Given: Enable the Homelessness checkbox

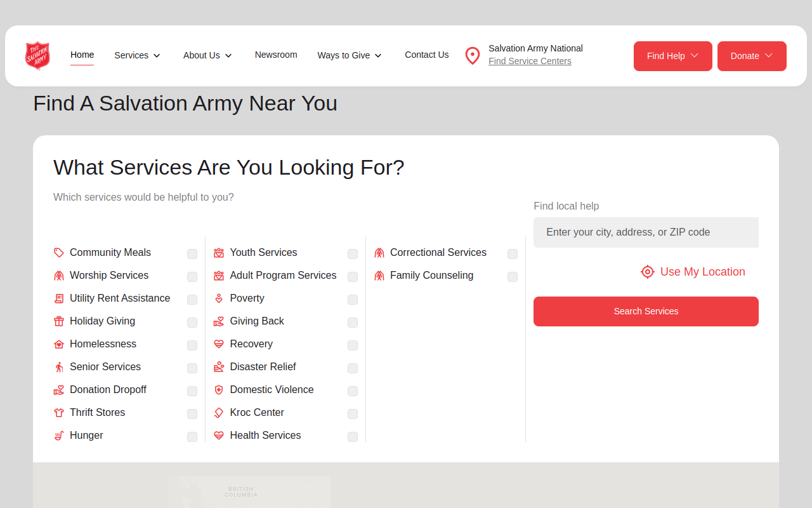Looking at the screenshot, I should click(192, 345).
